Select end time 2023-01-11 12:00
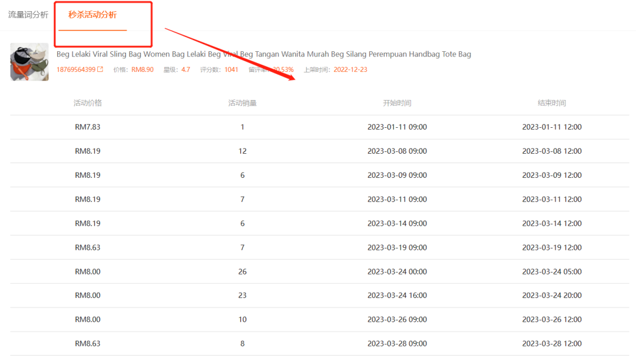 (x=552, y=127)
